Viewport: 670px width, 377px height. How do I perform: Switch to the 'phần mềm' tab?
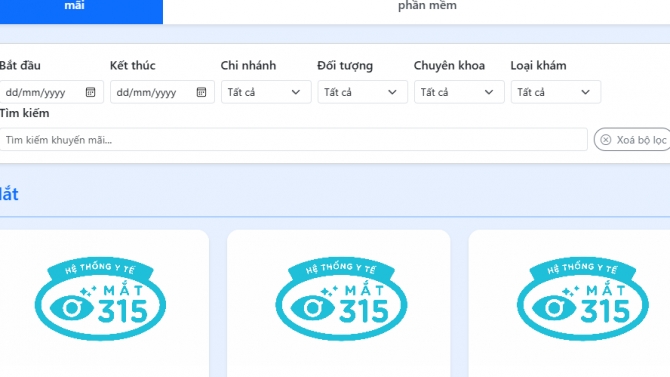pos(427,6)
